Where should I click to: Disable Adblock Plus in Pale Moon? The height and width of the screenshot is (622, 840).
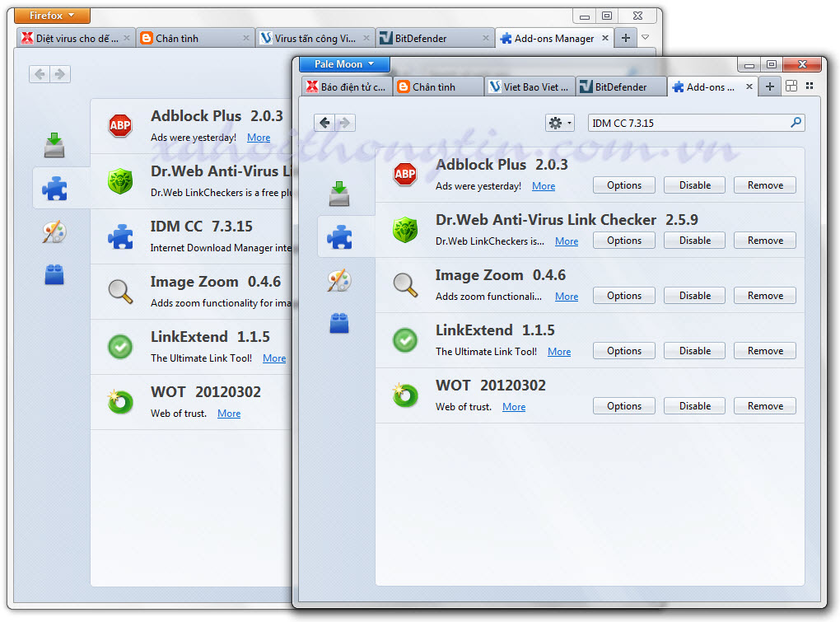[x=694, y=185]
